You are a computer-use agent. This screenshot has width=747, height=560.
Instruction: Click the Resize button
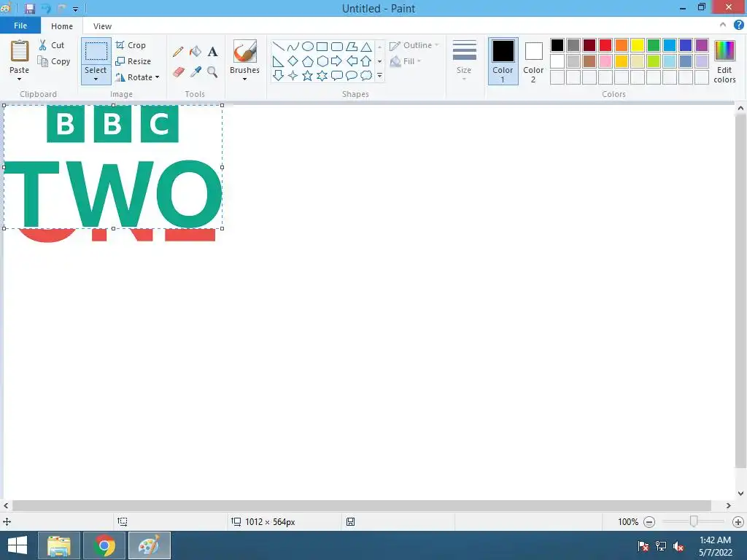(133, 61)
